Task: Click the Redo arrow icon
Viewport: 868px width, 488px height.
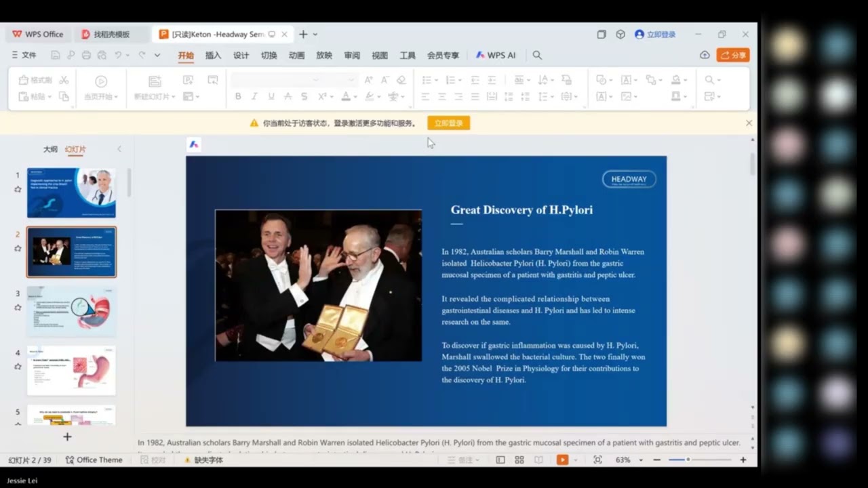Action: 142,55
